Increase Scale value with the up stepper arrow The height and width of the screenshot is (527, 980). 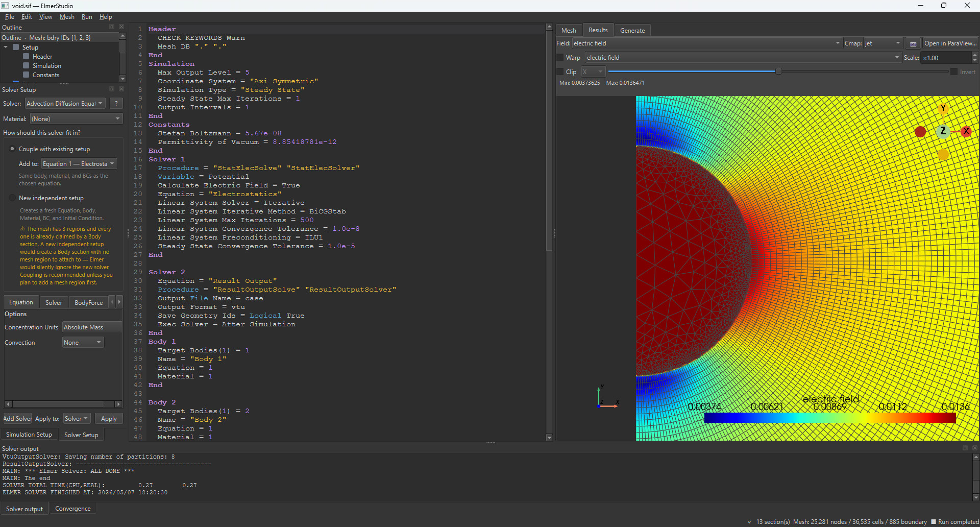tap(975, 55)
